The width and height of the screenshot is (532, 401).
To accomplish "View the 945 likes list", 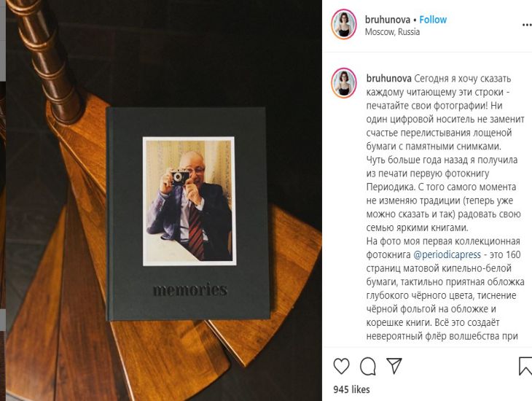I will click(x=351, y=389).
